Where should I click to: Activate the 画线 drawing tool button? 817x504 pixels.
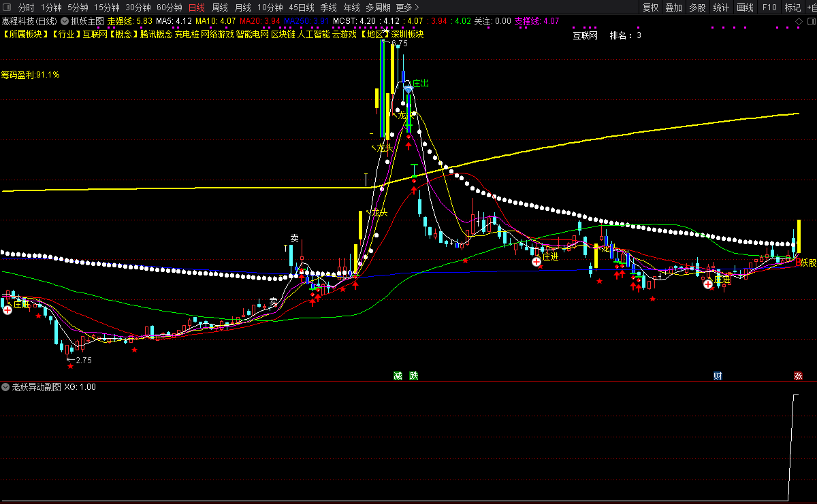click(745, 7)
